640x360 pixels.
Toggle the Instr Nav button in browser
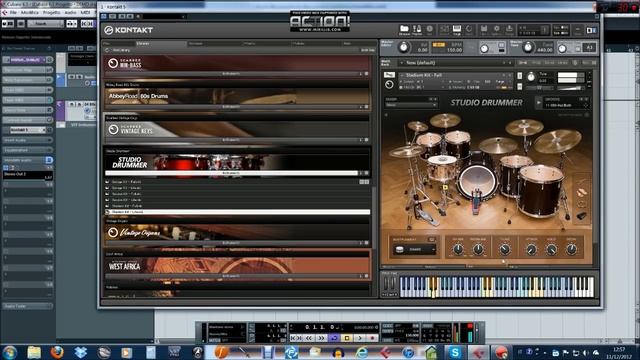tap(368, 50)
